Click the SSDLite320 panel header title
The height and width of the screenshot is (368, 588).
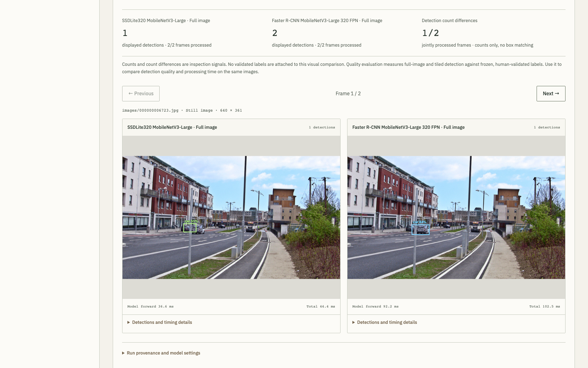click(x=172, y=127)
